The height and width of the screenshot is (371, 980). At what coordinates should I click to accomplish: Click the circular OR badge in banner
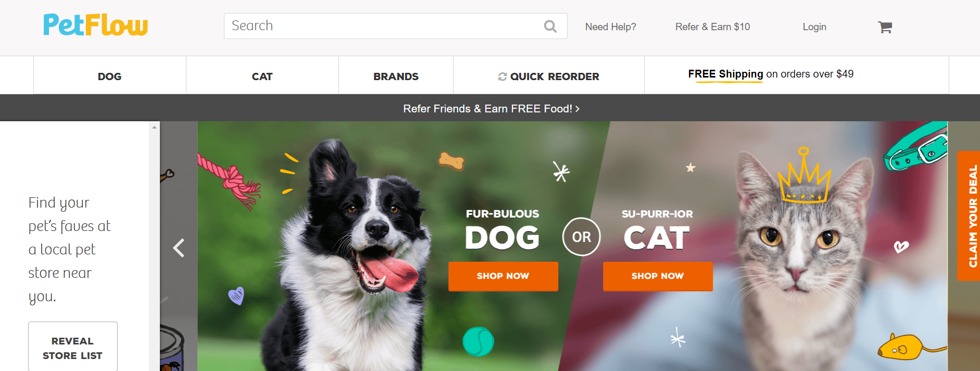(582, 237)
